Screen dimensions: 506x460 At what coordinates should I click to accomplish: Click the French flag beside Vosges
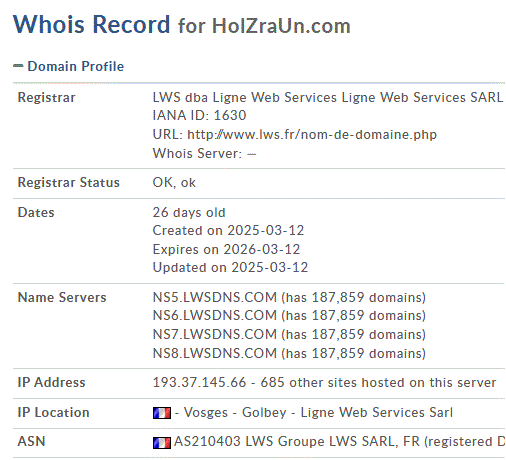point(162,413)
